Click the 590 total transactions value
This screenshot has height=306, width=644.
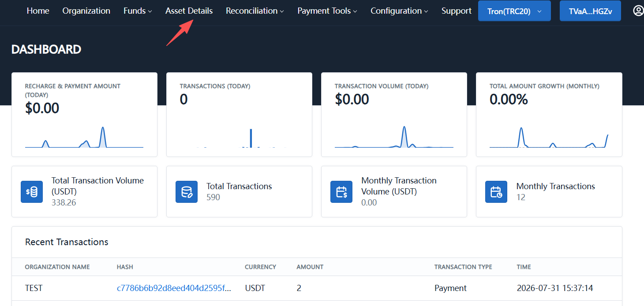[x=213, y=197]
